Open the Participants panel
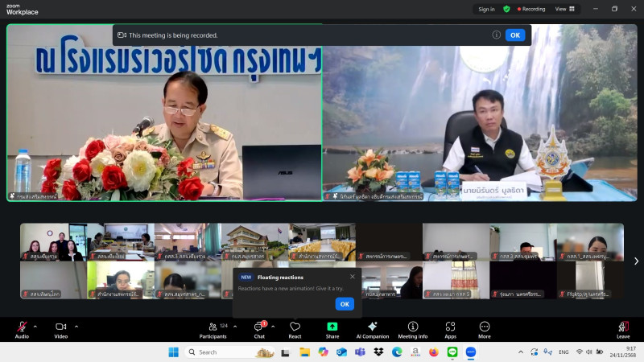 tap(213, 328)
